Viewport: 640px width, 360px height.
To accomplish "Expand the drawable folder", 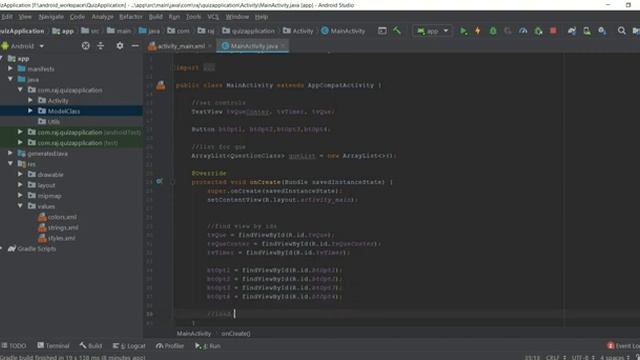I will (20, 174).
